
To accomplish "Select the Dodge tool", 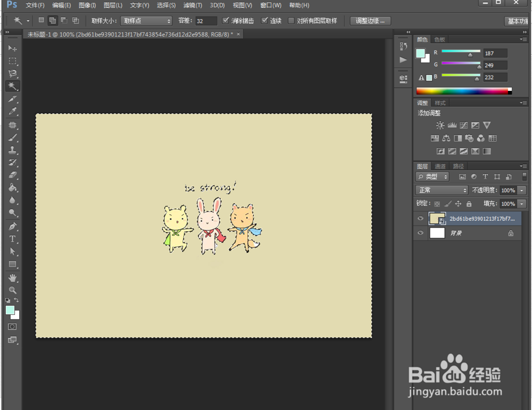I will [x=12, y=213].
